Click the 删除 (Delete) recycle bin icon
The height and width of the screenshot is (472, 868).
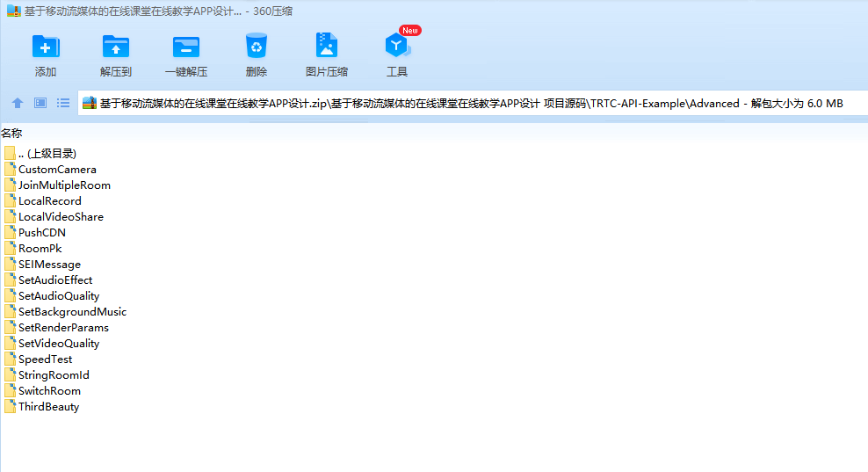click(257, 46)
